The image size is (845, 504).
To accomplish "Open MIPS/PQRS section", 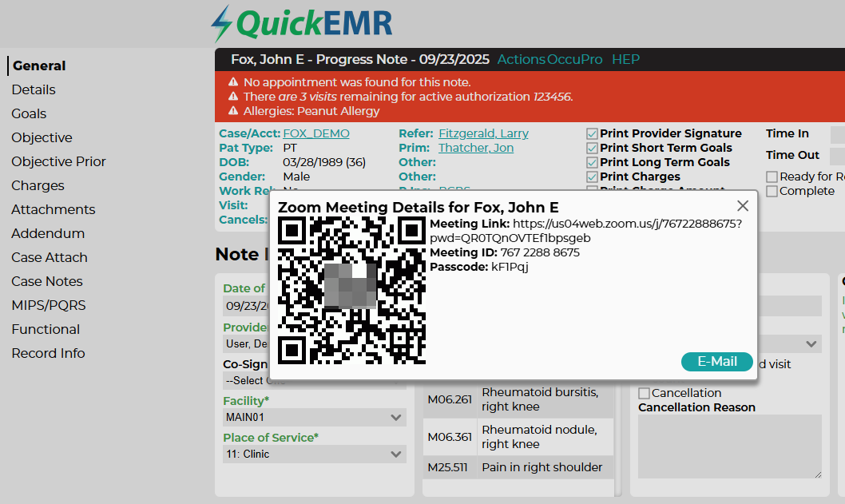I will 49,305.
